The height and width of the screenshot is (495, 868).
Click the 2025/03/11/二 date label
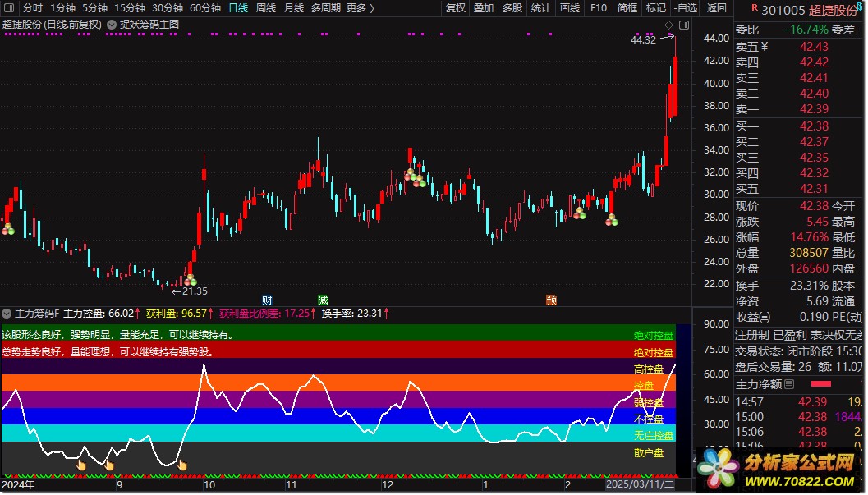tap(640, 485)
